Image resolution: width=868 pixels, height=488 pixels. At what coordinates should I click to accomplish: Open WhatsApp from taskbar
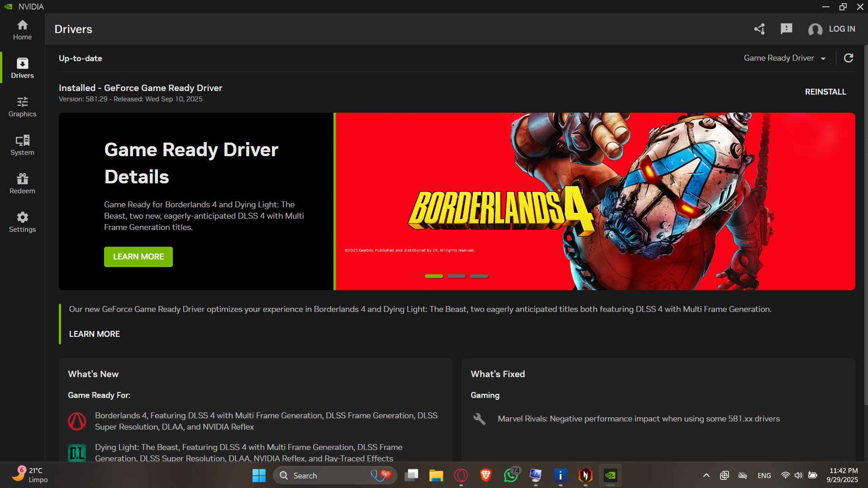coord(511,475)
